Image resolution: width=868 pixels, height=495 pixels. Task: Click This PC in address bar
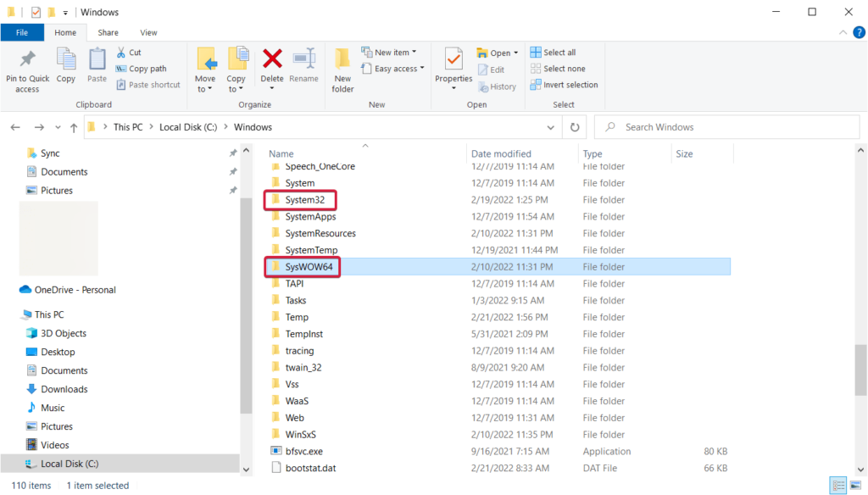tap(128, 127)
